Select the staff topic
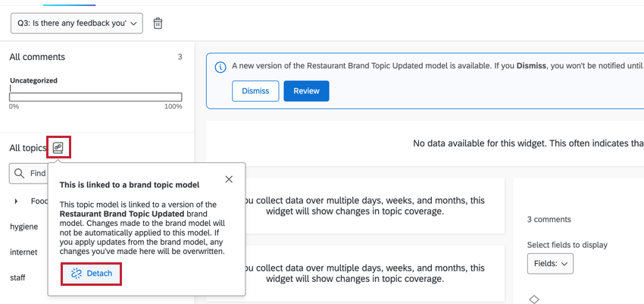644x304 pixels. coord(17,277)
